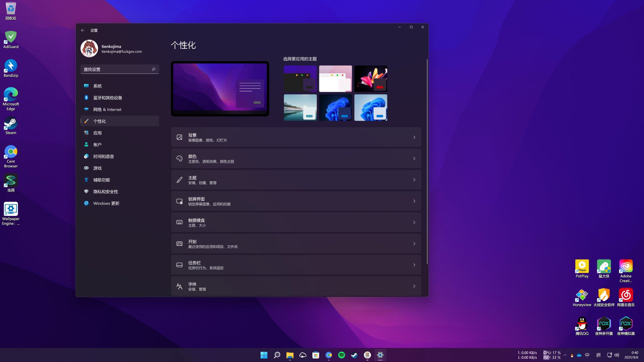Image resolution: width=644 pixels, height=362 pixels.
Task: Apply the light blue Windows bloom theme
Action: [x=371, y=107]
